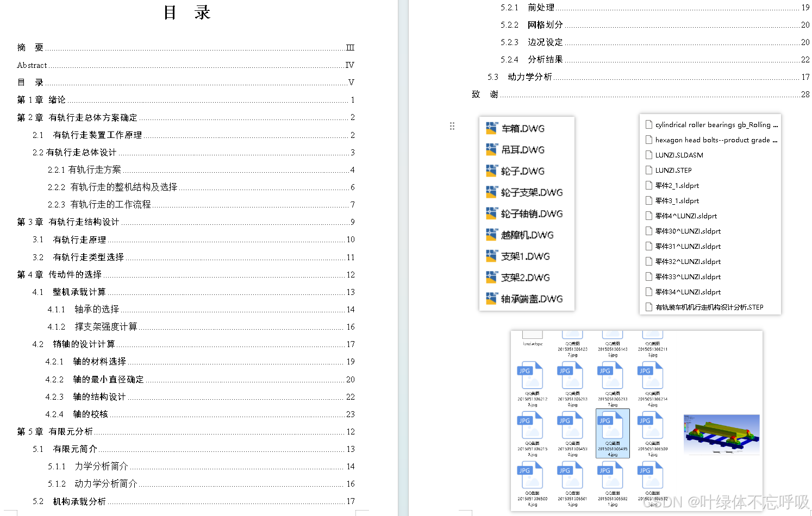Click 5.2.3 边况设定 entry
Screen dimensions: 812x516
click(655, 42)
